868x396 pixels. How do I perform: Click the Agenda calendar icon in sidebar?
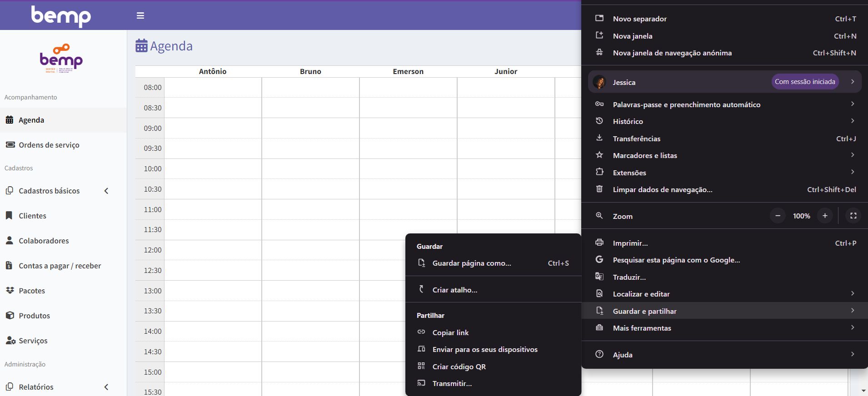[x=10, y=120]
